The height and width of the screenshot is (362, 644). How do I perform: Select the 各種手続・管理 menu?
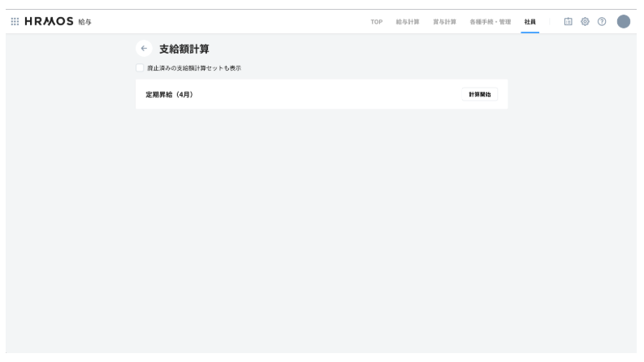pyautogui.click(x=490, y=21)
